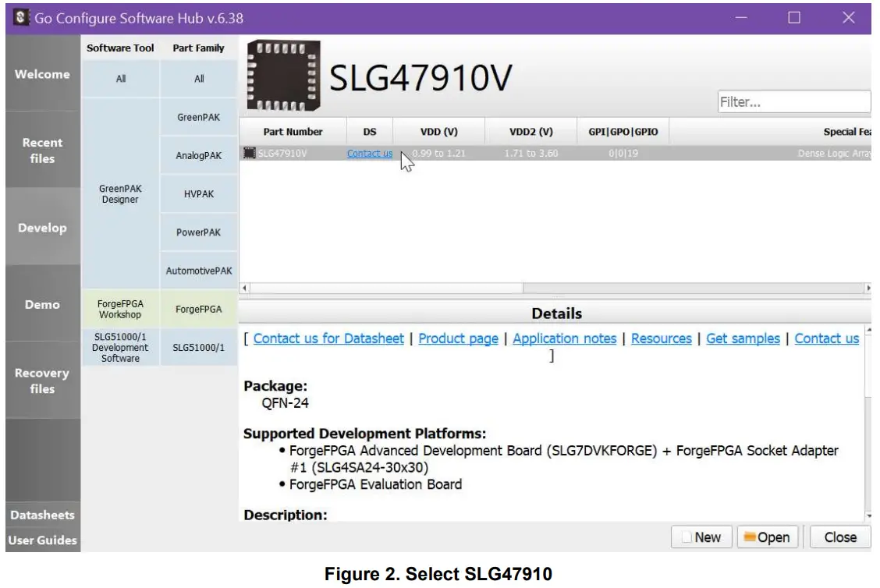Open Contact us link in Details
This screenshot has height=588, width=880.
(827, 338)
